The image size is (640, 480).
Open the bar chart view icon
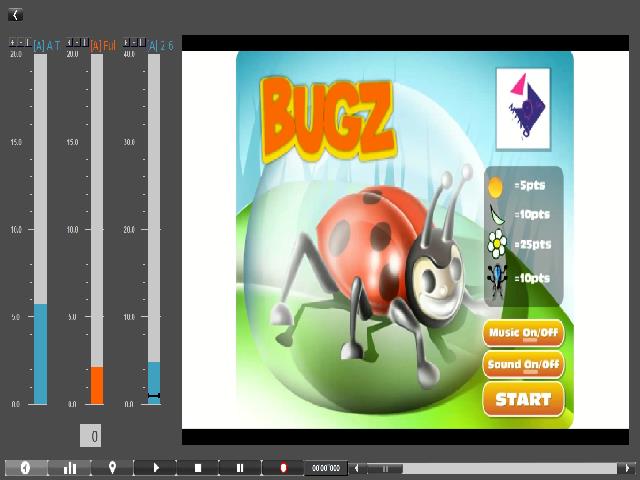coord(70,468)
